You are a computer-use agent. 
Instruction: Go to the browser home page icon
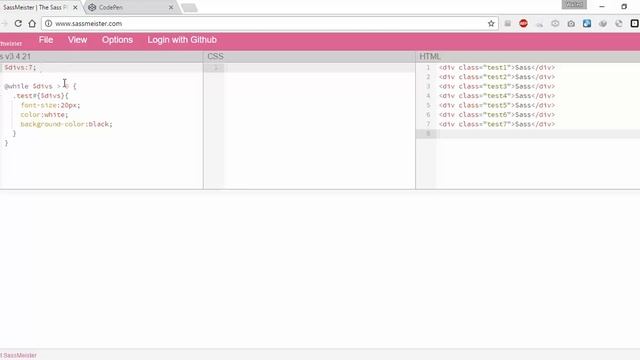pos(32,24)
